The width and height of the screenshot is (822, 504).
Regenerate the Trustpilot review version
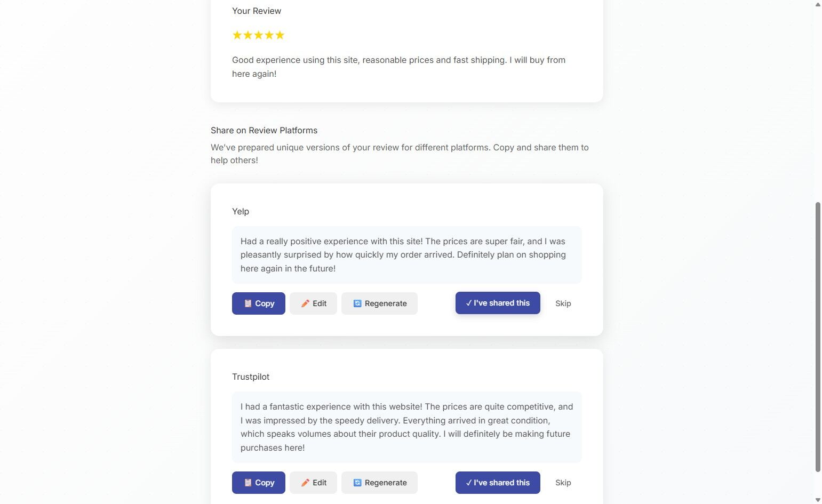(379, 483)
